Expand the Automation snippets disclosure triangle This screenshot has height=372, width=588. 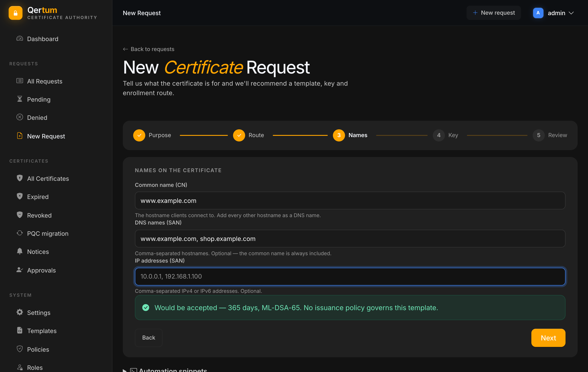[x=125, y=370]
